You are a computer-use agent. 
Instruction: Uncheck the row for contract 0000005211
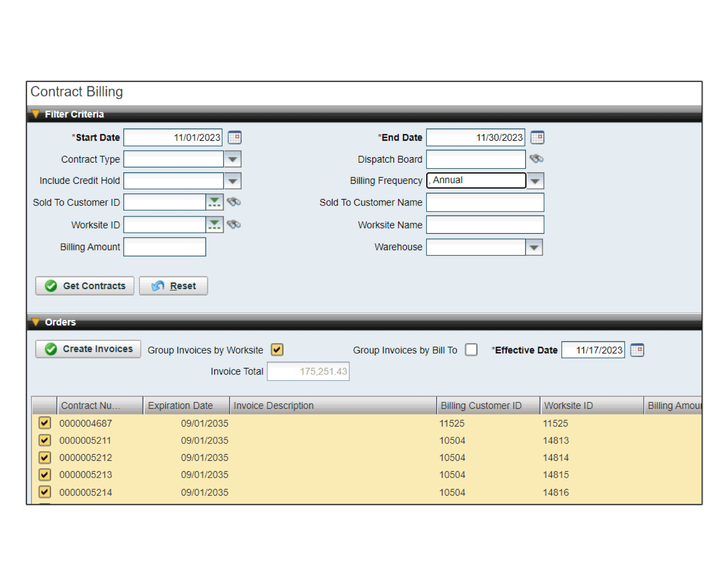click(45, 440)
